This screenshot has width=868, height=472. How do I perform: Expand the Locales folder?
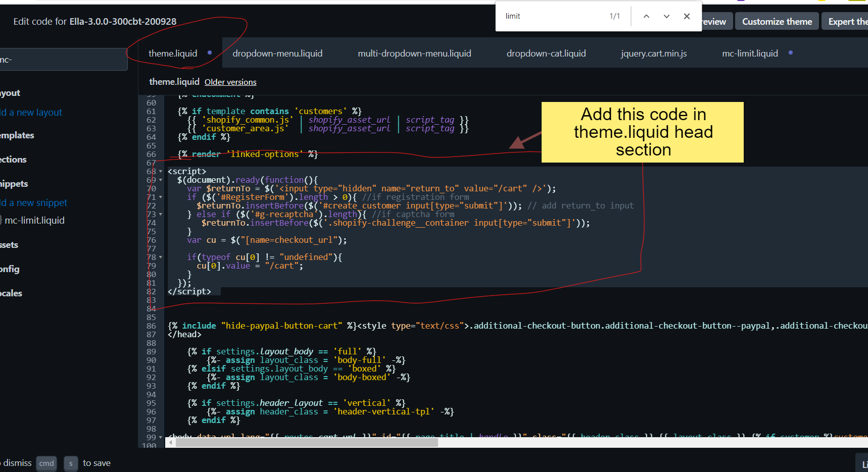[11, 293]
